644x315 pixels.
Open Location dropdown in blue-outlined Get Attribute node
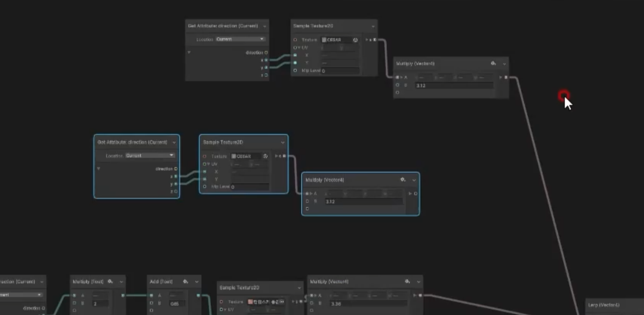click(x=150, y=156)
